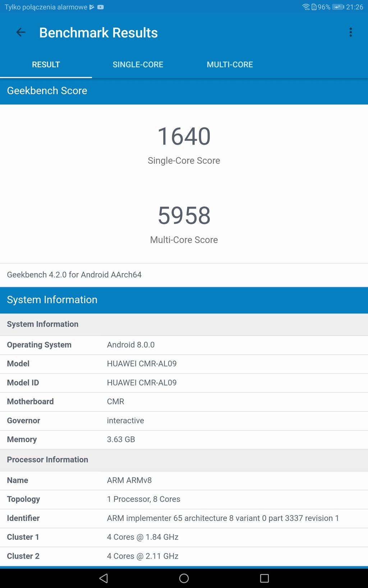Select the processor Identifier row
368x588 pixels.
(x=184, y=518)
